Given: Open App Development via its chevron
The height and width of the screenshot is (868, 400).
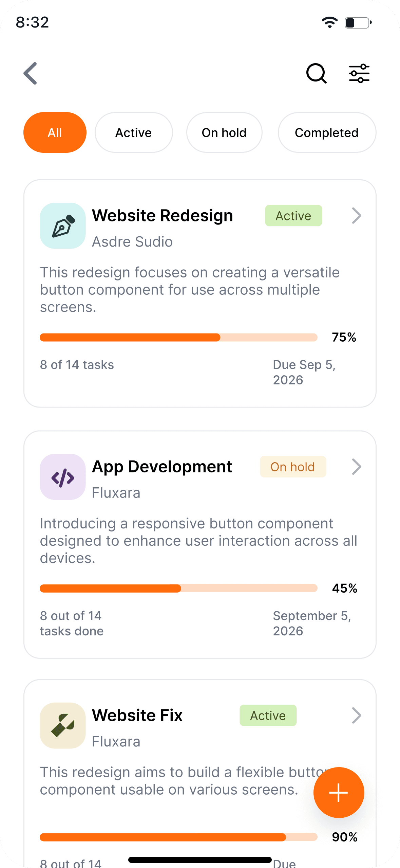Looking at the screenshot, I should pos(357,467).
